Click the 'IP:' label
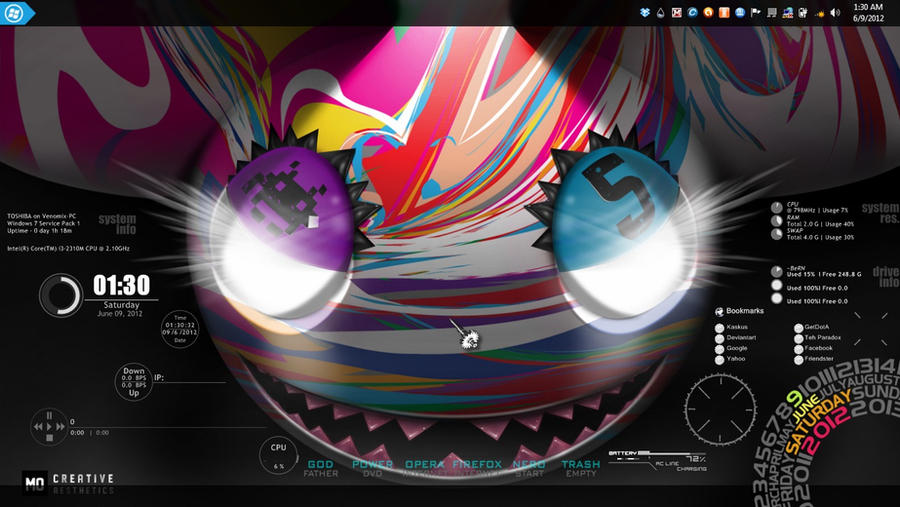The width and height of the screenshot is (900, 507). 159,378
